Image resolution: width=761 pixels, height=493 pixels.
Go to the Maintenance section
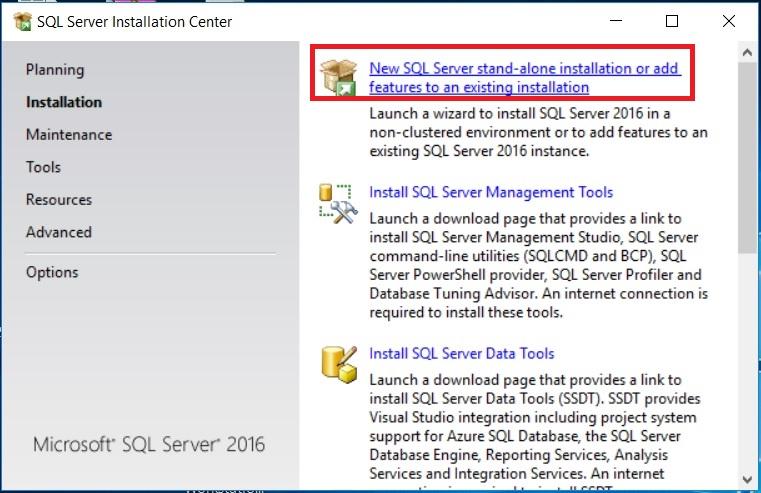(69, 135)
